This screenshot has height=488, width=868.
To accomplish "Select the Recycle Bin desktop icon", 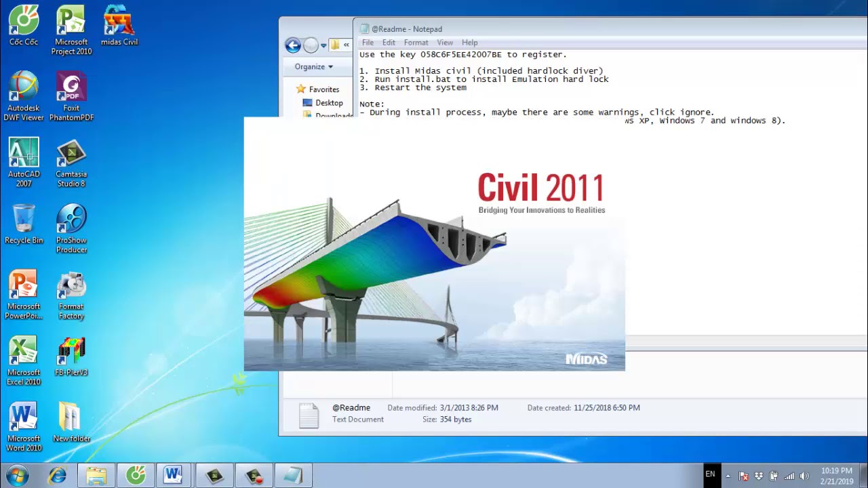I will pos(24,224).
